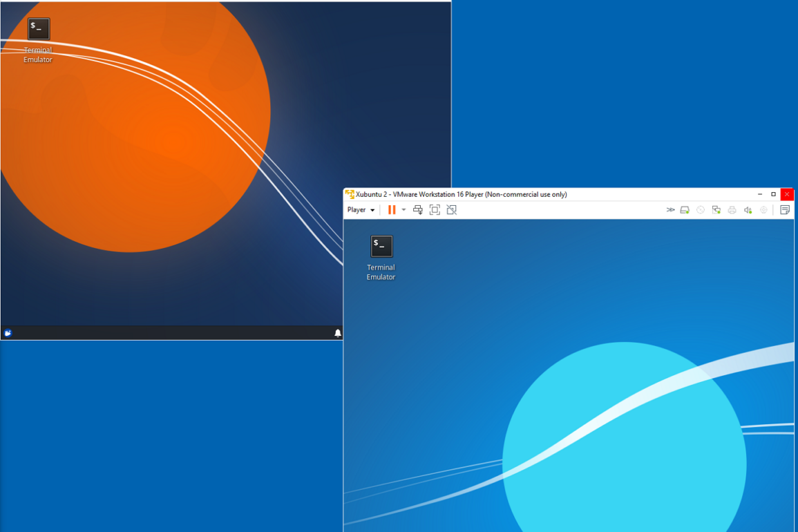The height and width of the screenshot is (532, 798).
Task: Click the greyed-out device icon beside sound card
Action: coord(763,210)
